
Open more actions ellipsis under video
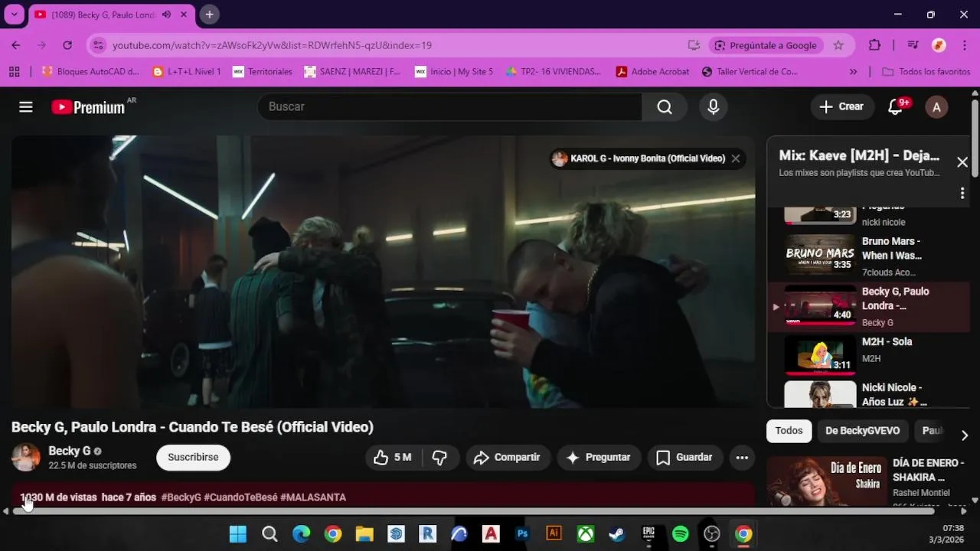[742, 458]
